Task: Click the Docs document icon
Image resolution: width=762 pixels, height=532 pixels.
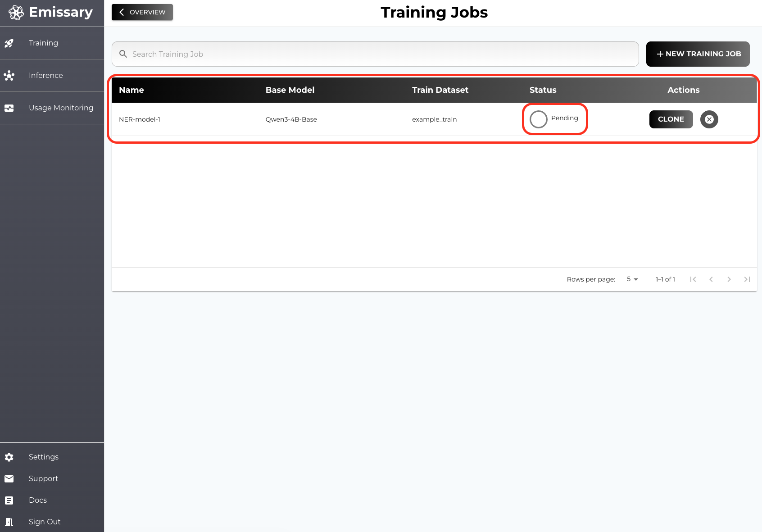Action: 9,500
